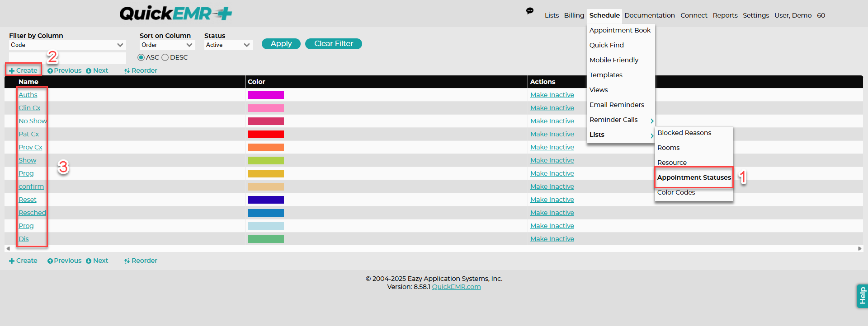
Task: Open Appointment Book in Schedule menu
Action: (x=620, y=30)
